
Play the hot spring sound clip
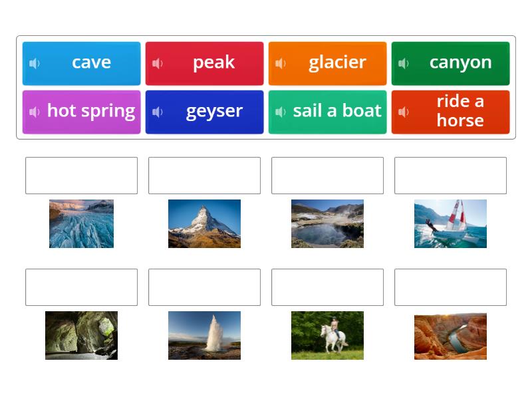[34, 112]
